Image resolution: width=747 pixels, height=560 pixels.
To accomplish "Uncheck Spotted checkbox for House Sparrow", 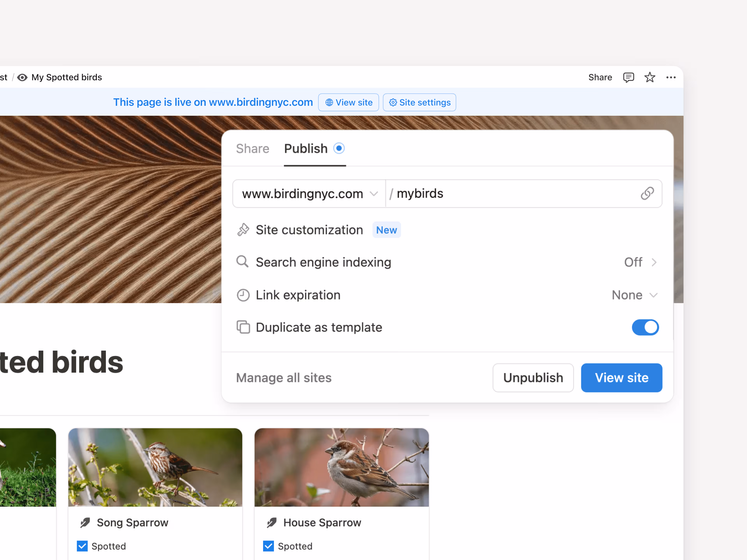I will coord(268,546).
